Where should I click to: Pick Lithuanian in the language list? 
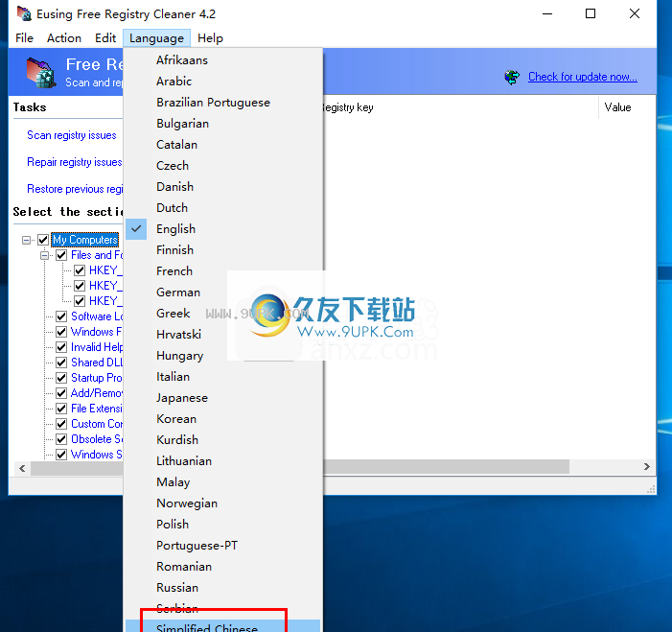[x=222, y=461]
